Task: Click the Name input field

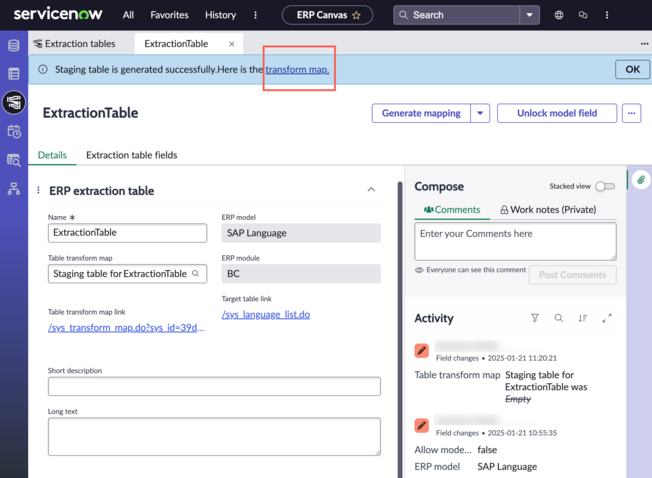Action: coord(127,233)
